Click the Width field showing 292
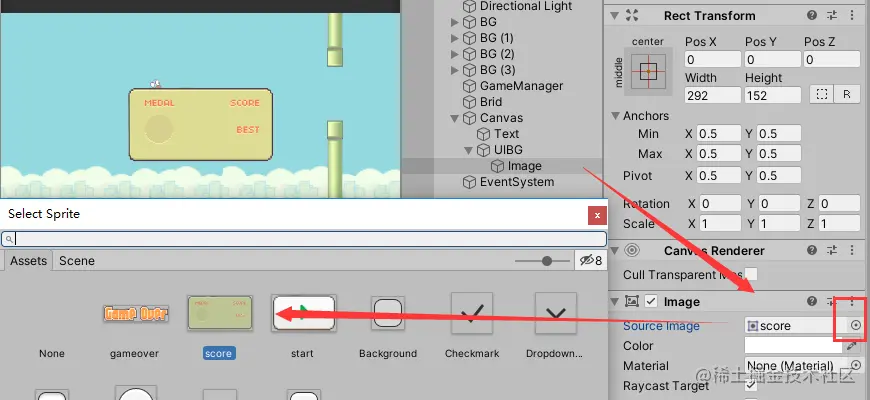The height and width of the screenshot is (400, 870). pos(713,95)
